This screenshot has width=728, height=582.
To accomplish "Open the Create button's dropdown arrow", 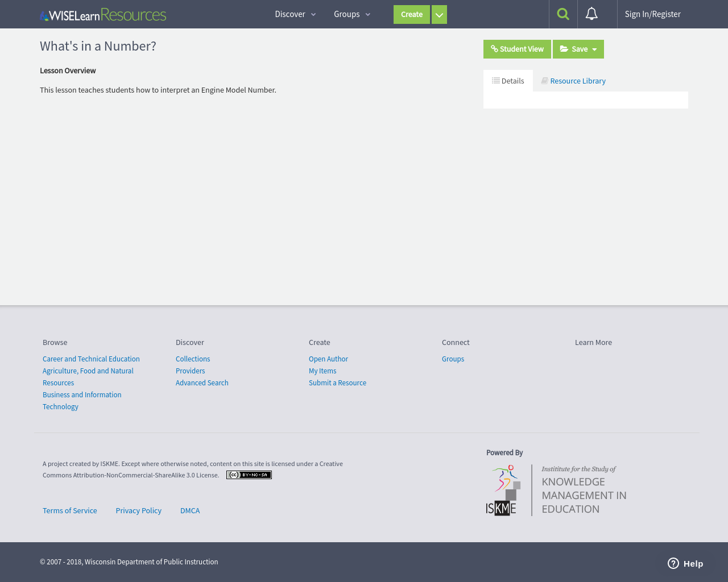I will click(x=439, y=15).
